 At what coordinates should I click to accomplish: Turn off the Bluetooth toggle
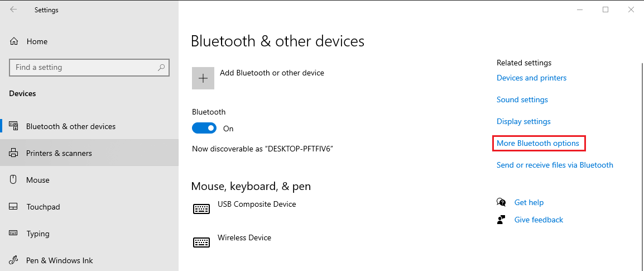(204, 129)
